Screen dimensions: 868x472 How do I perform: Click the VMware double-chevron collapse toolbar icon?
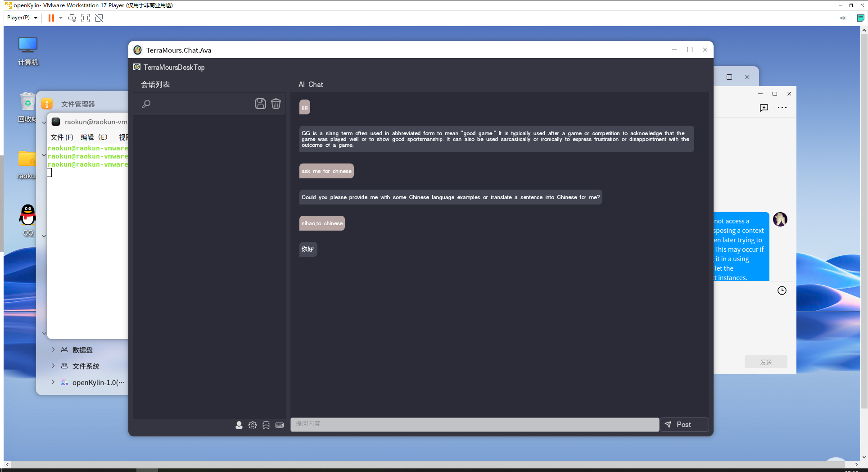[x=843, y=18]
